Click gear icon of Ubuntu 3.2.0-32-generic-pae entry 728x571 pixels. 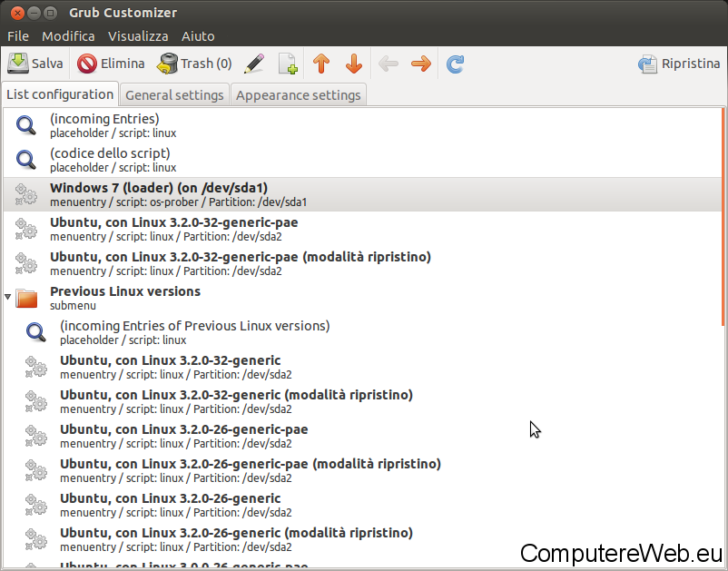pyautogui.click(x=26, y=229)
